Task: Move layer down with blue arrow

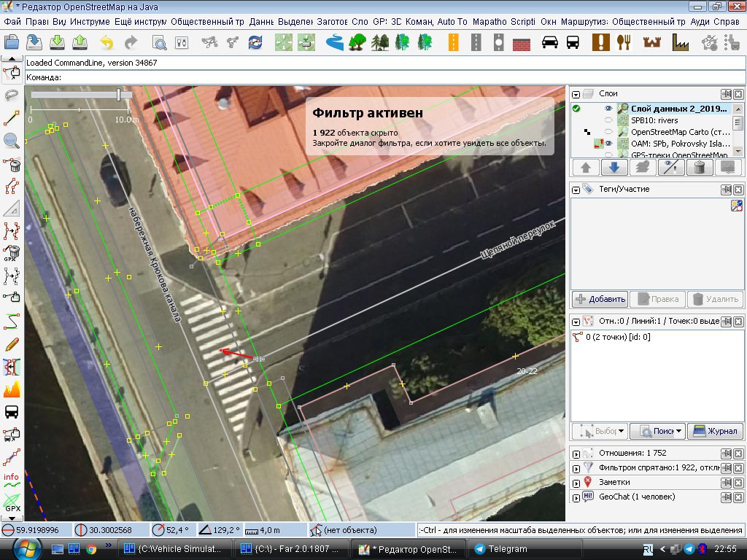Action: coord(614,167)
